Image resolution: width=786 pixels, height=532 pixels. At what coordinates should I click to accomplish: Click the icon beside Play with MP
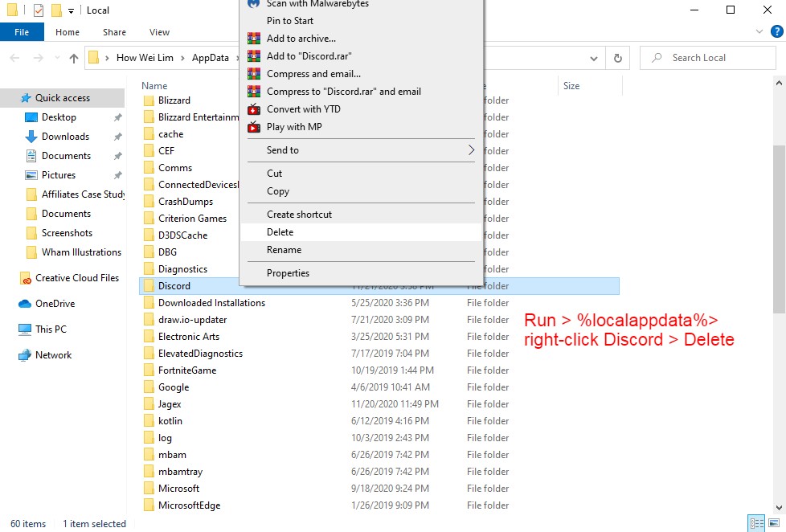pyautogui.click(x=254, y=127)
